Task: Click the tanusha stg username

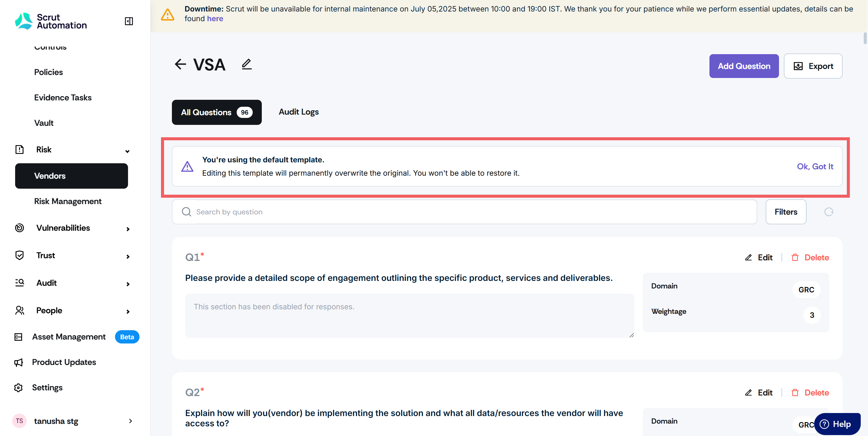Action: point(56,421)
